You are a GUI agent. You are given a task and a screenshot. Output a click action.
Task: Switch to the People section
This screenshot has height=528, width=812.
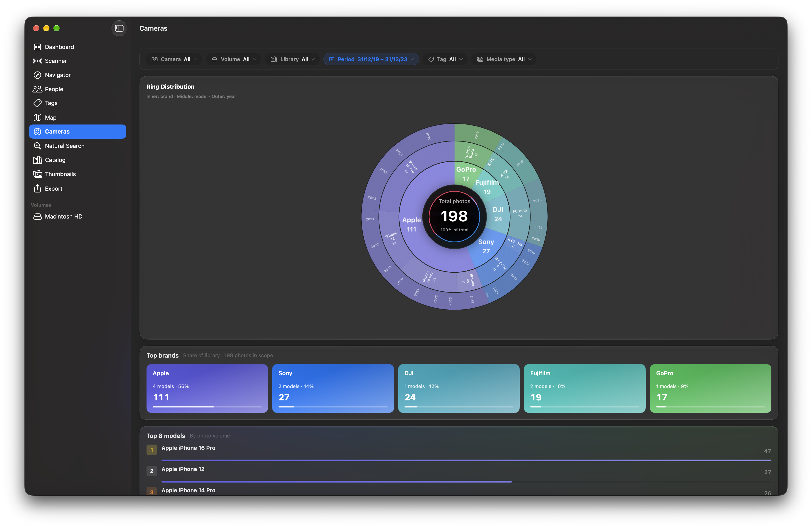[78, 89]
